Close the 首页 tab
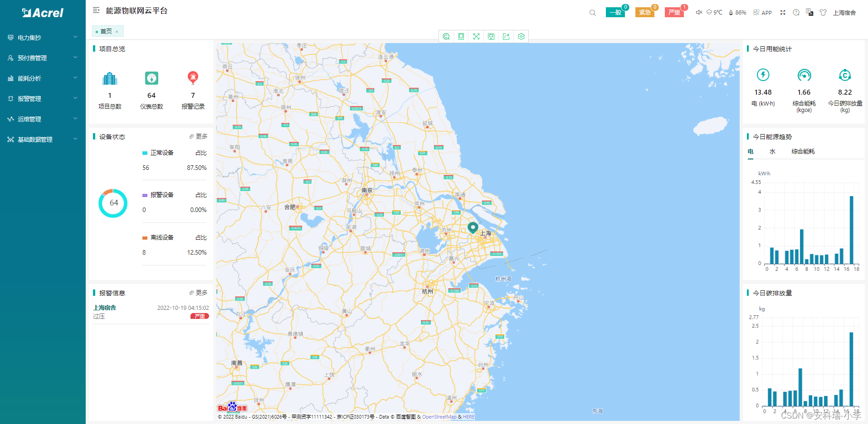The width and height of the screenshot is (868, 424). pyautogui.click(x=117, y=32)
